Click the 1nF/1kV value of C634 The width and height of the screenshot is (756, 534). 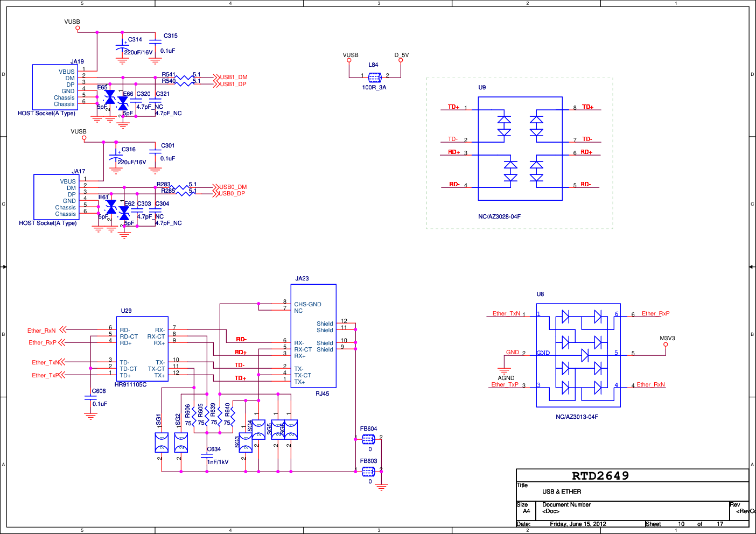(218, 462)
